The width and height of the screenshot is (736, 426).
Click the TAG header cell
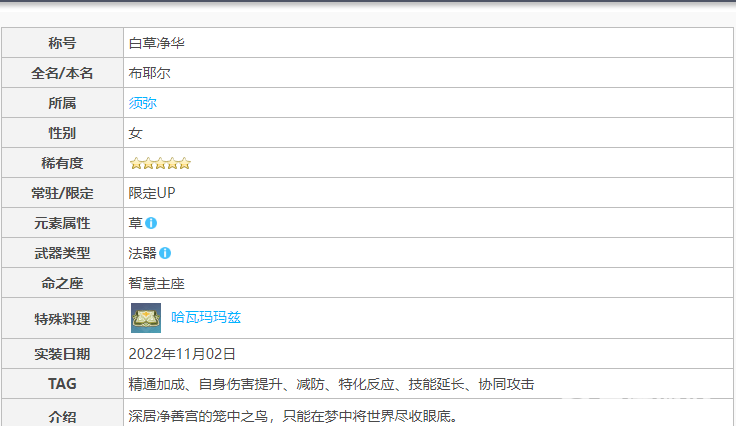pyautogui.click(x=62, y=384)
